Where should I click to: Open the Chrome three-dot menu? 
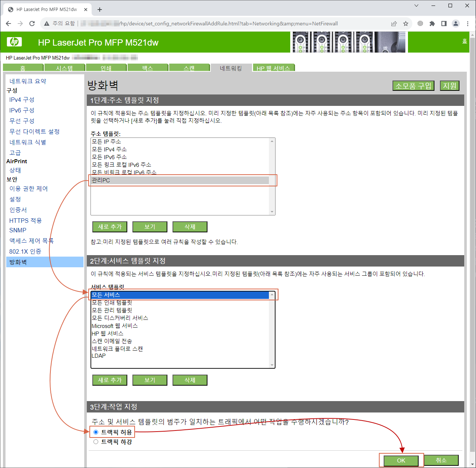click(x=468, y=24)
